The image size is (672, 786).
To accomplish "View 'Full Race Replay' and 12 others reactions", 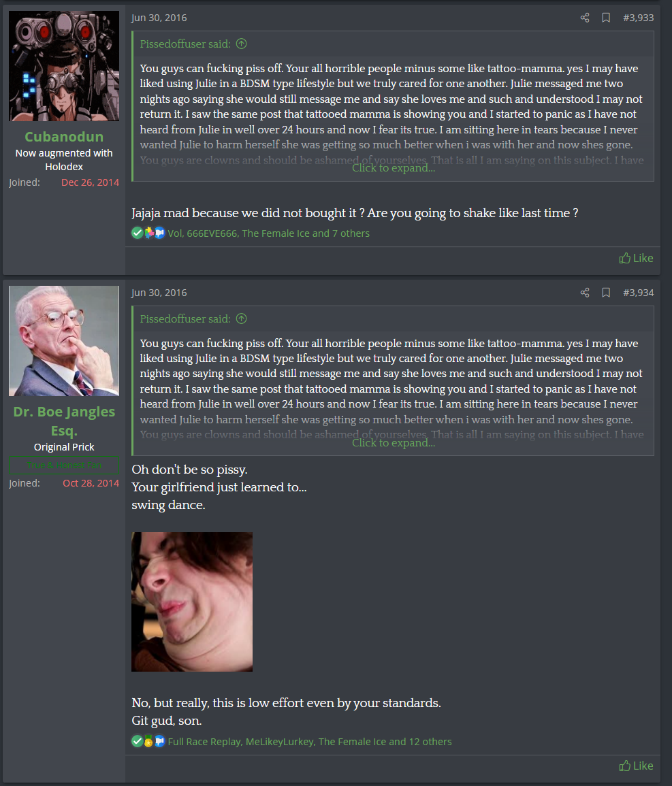I will point(309,742).
